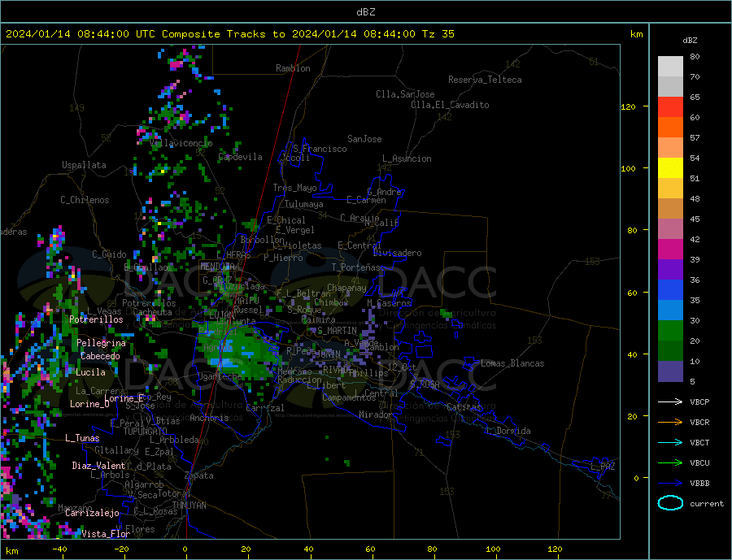Click the white VBCP arrow legend icon
732x560 pixels.
[670, 402]
